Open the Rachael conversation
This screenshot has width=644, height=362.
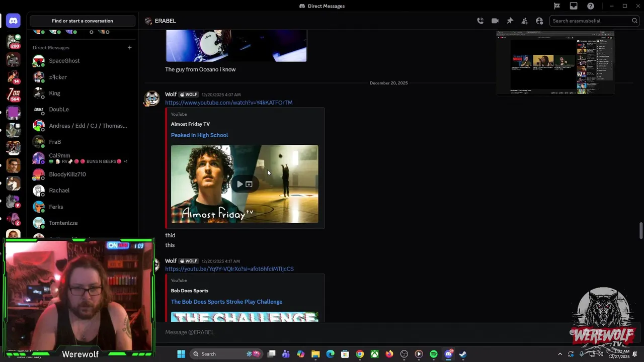[x=83, y=191]
